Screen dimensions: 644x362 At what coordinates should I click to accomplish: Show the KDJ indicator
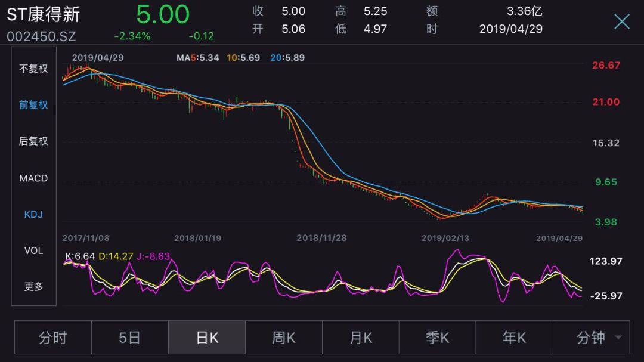pos(33,214)
